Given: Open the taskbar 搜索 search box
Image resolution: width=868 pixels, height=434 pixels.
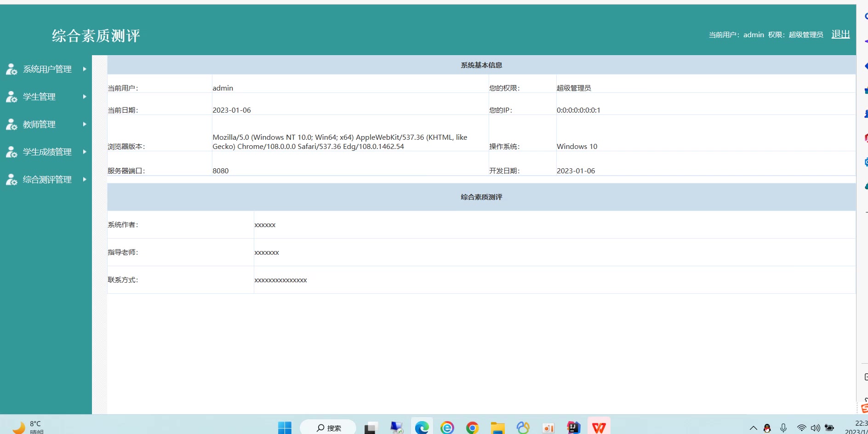Looking at the screenshot, I should point(328,428).
